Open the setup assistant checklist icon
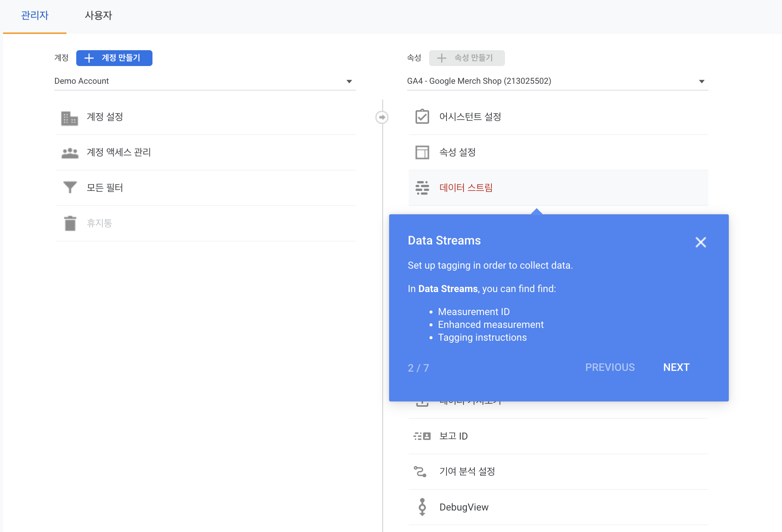 tap(422, 117)
